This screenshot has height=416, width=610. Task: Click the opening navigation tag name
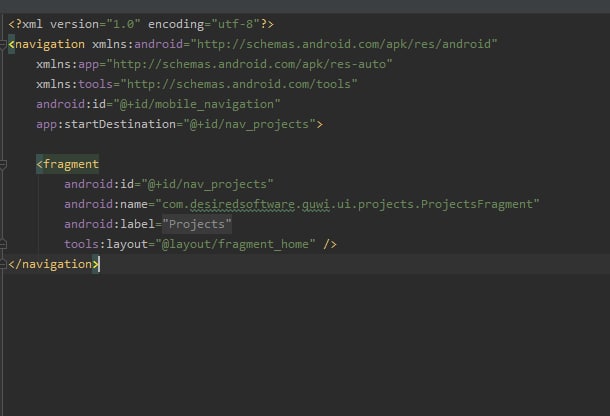50,44
